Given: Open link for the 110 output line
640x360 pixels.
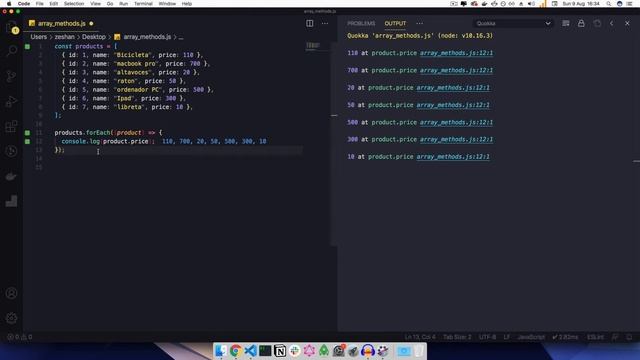Looking at the screenshot, I should pos(456,53).
